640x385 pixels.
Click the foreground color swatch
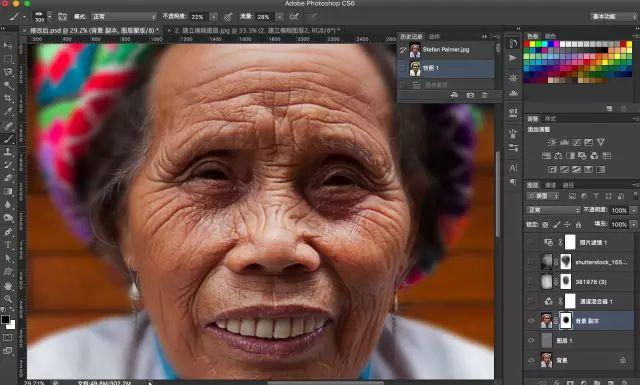click(x=5, y=319)
